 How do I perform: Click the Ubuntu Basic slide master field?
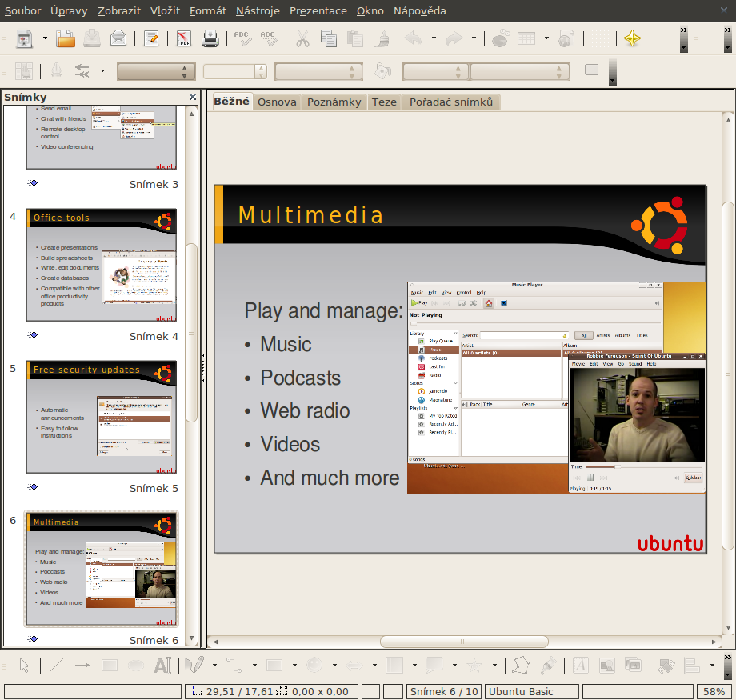pos(532,691)
